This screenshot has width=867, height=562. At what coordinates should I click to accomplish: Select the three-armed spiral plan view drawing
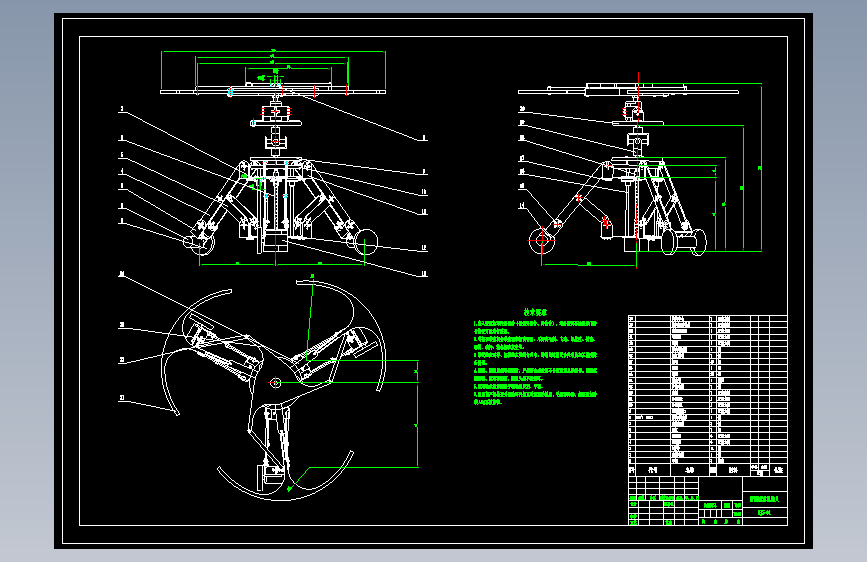(273, 390)
